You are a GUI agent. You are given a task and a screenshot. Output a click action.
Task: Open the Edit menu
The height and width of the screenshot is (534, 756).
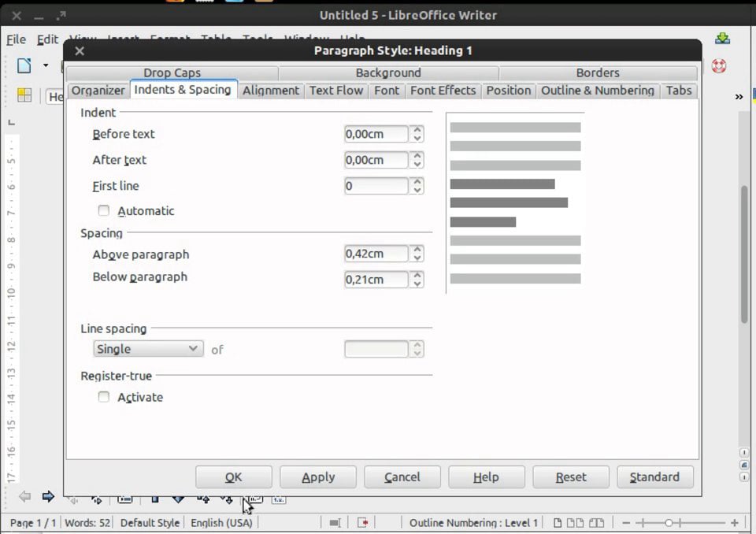pos(47,39)
